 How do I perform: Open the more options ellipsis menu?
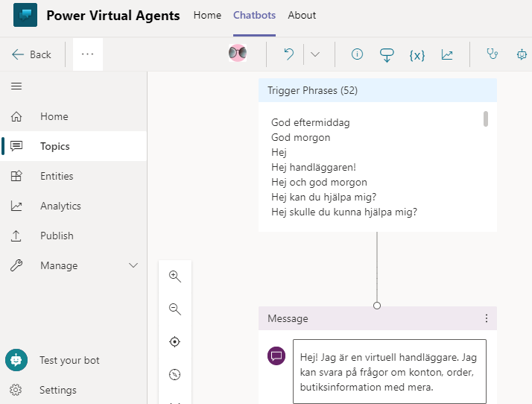pyautogui.click(x=87, y=54)
